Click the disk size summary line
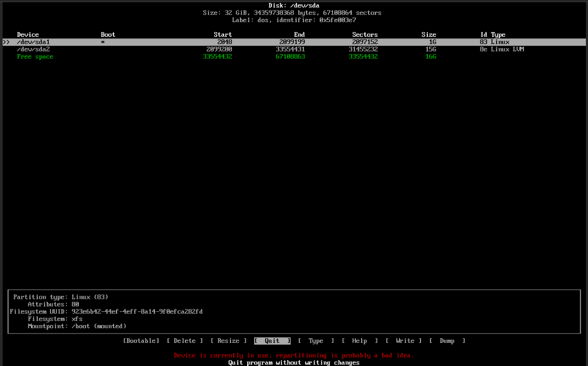 [x=292, y=13]
